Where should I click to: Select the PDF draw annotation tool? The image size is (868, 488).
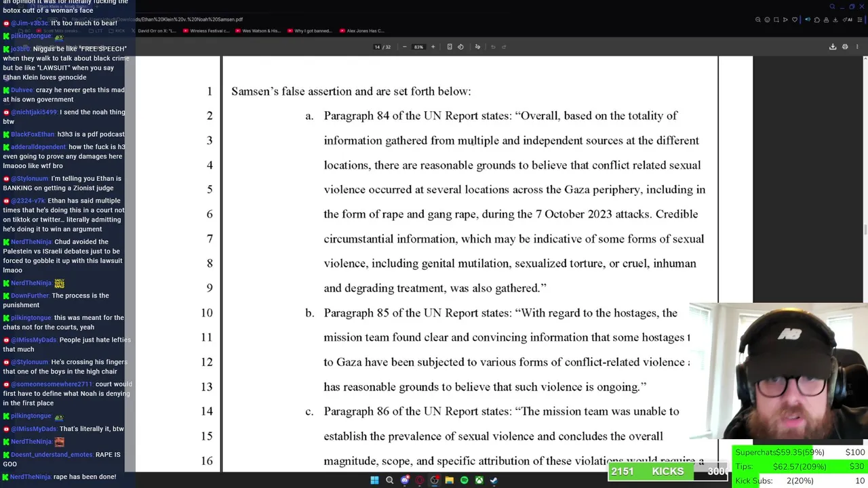point(477,47)
